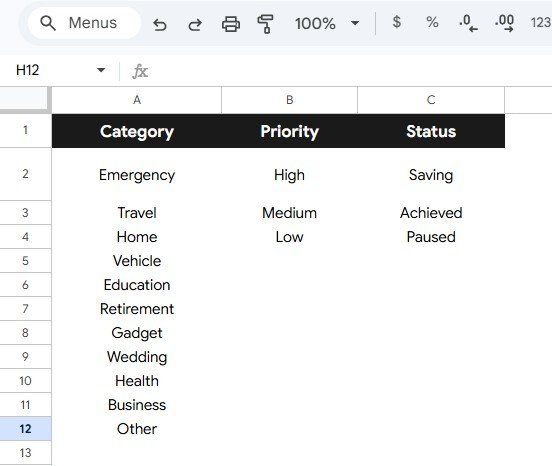552x466 pixels.
Task: Select row 13 header
Action: pos(25,453)
